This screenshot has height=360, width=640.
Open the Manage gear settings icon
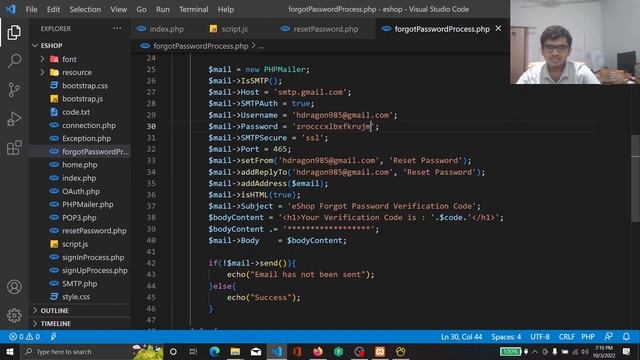(x=14, y=315)
